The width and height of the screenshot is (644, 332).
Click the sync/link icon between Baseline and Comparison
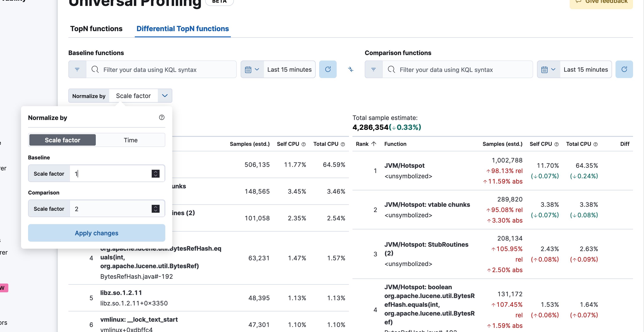(x=350, y=69)
